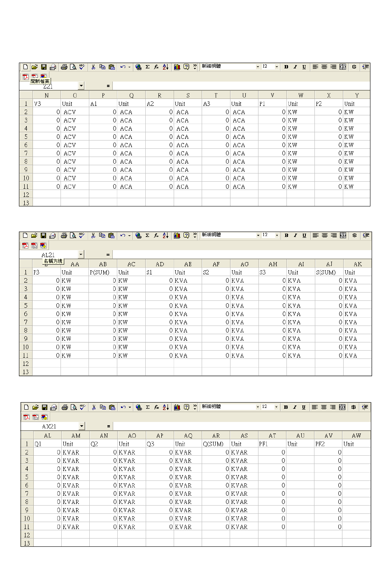Screen dimensions: 391x588
Task: Select the PF1 header cell
Action: pos(272,444)
